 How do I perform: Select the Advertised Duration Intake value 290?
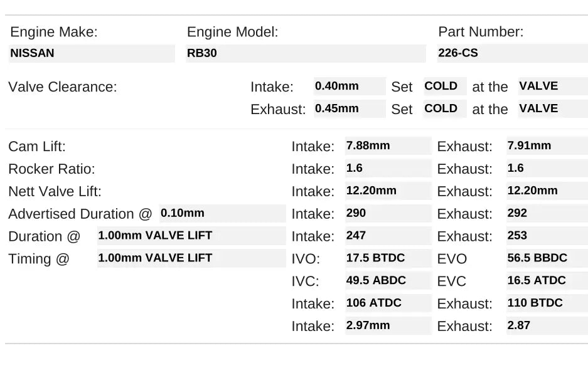coord(388,214)
